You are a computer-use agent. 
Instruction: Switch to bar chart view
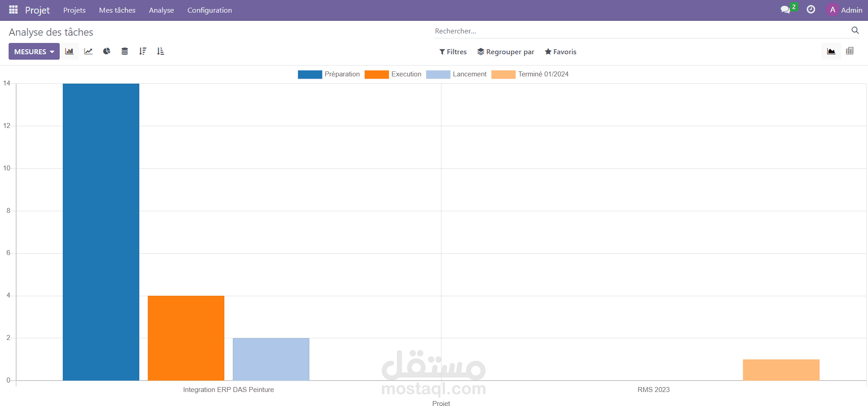tap(69, 51)
